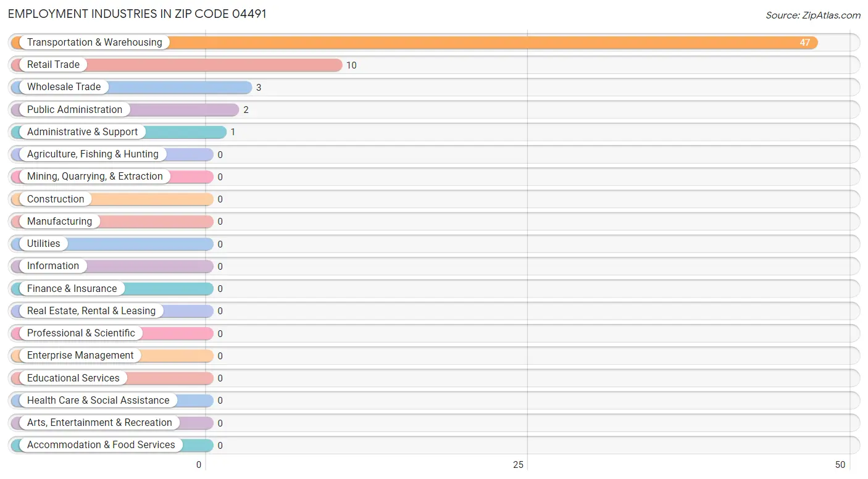868x479 pixels.
Task: Select the Utilities label
Action: [x=44, y=244]
